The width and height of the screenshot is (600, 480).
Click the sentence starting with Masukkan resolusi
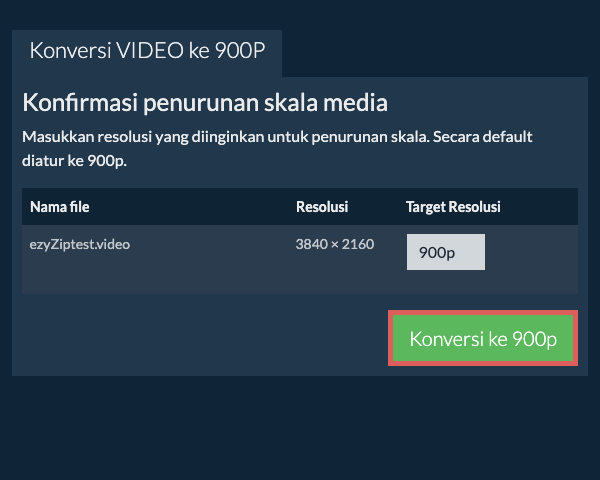click(x=278, y=137)
